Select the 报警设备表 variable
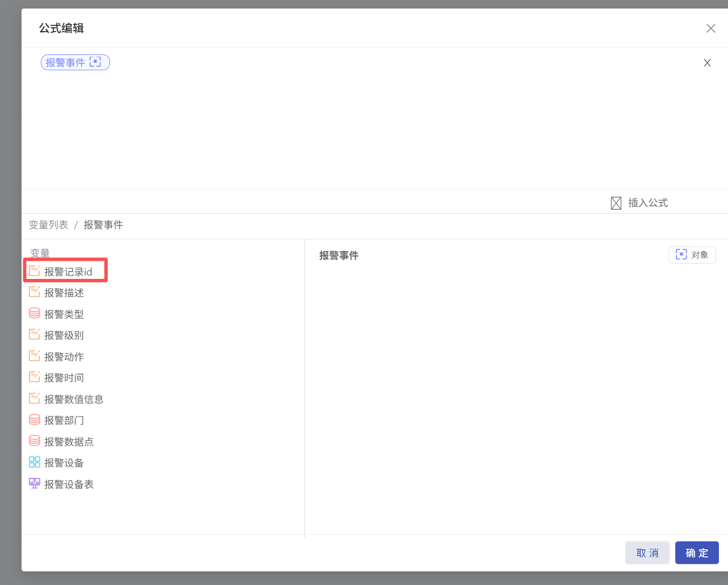The width and height of the screenshot is (728, 585). tap(69, 484)
